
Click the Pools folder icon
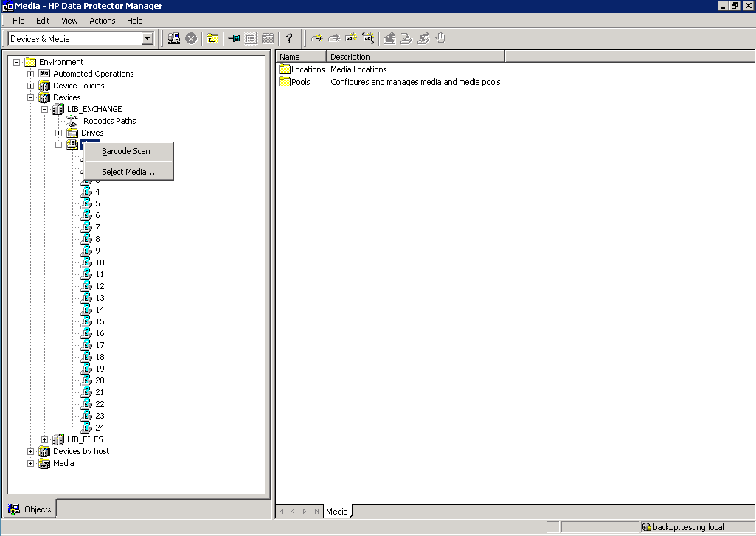[285, 82]
